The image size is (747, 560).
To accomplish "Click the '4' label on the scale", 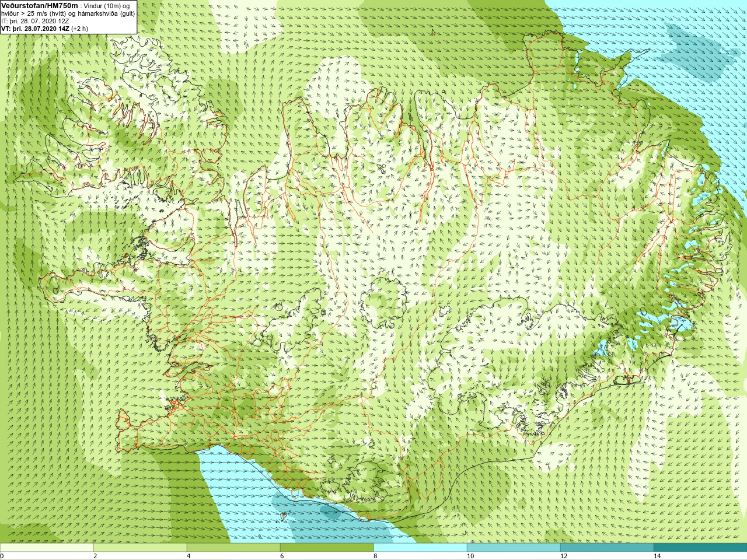I will (189, 556).
